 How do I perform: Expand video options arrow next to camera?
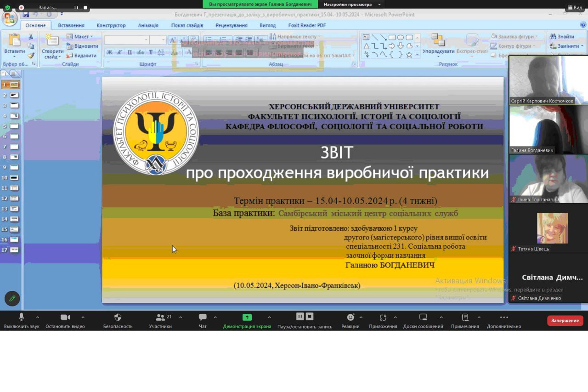tap(83, 317)
